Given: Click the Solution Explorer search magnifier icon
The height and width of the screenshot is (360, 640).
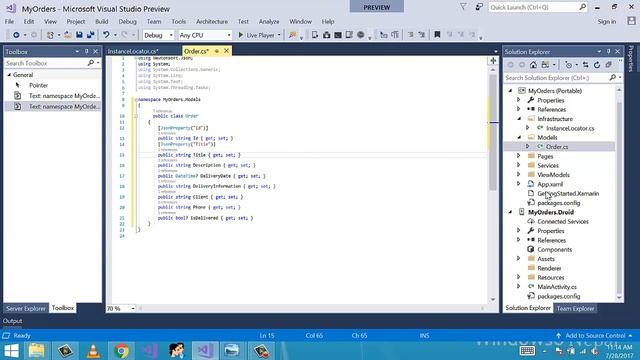Looking at the screenshot, I should click(x=613, y=78).
